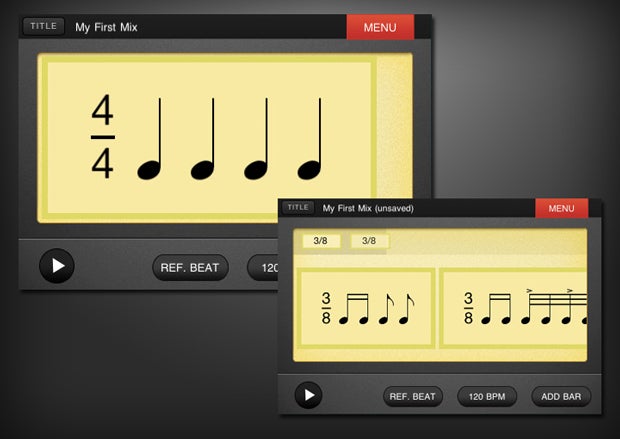
Task: Click the 3/8 time signature in first bar card
Action: pyautogui.click(x=326, y=308)
